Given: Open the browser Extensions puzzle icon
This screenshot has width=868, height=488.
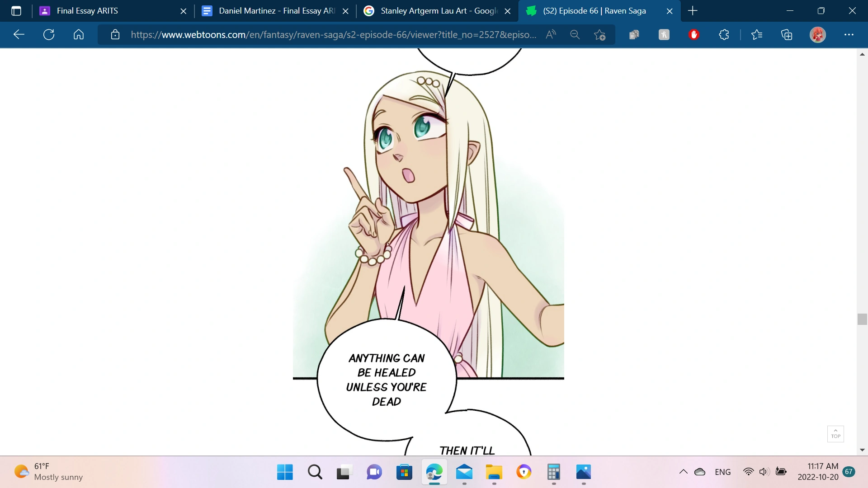Looking at the screenshot, I should 724,34.
